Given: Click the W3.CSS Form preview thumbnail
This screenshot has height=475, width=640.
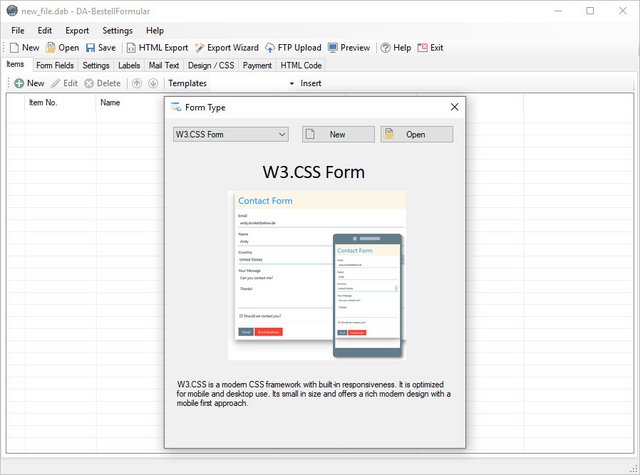Looking at the screenshot, I should [x=317, y=275].
